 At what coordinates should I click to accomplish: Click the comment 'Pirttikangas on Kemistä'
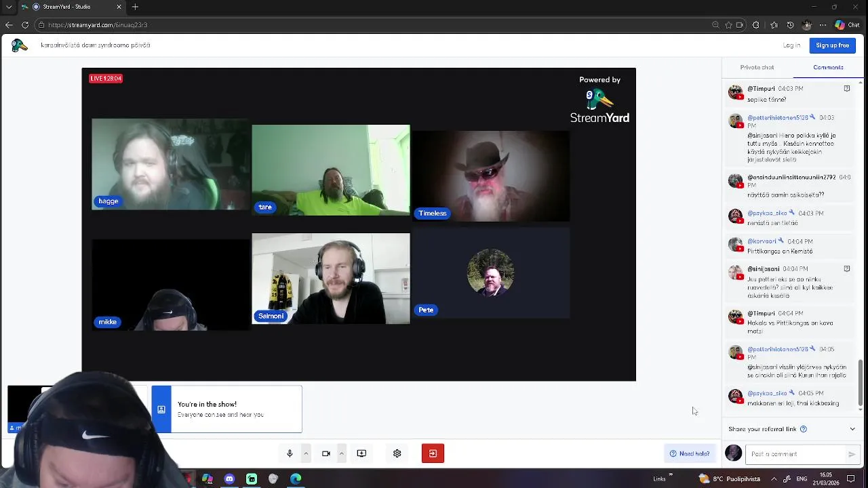[780, 251]
